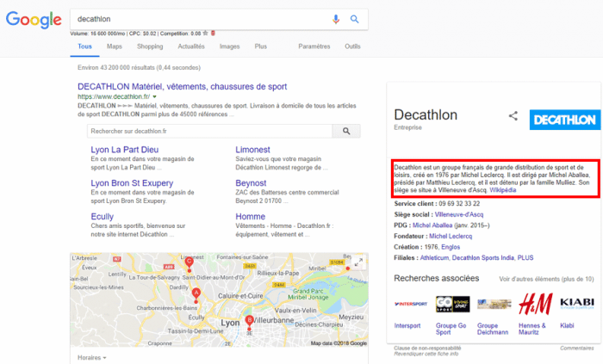Click Commentaires link under panel
The height and width of the screenshot is (364, 603).
click(x=577, y=348)
